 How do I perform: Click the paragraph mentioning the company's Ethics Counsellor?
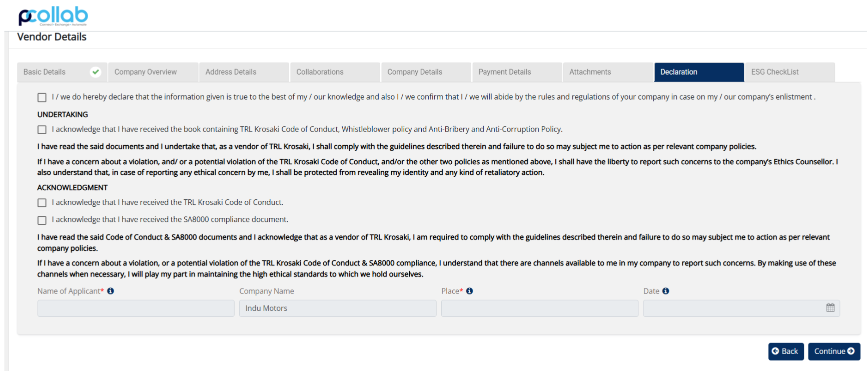pyautogui.click(x=438, y=167)
